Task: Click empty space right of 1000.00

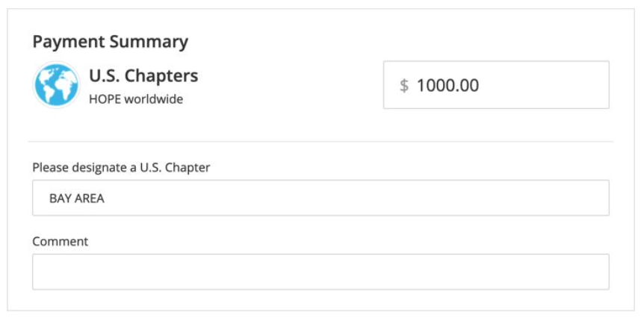Action: (x=542, y=85)
